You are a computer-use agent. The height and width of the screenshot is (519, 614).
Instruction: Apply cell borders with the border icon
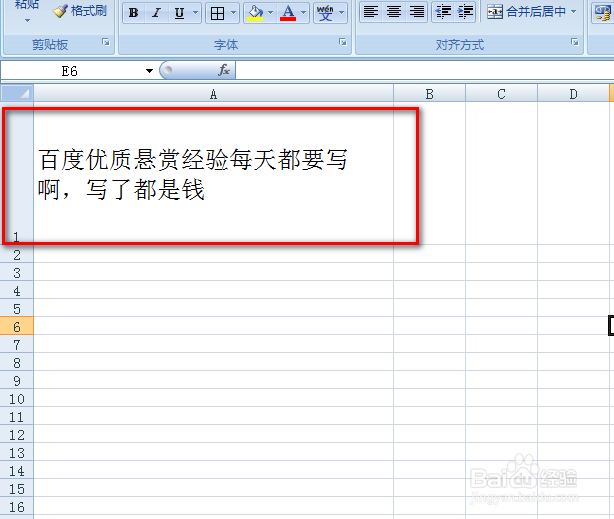coord(217,13)
